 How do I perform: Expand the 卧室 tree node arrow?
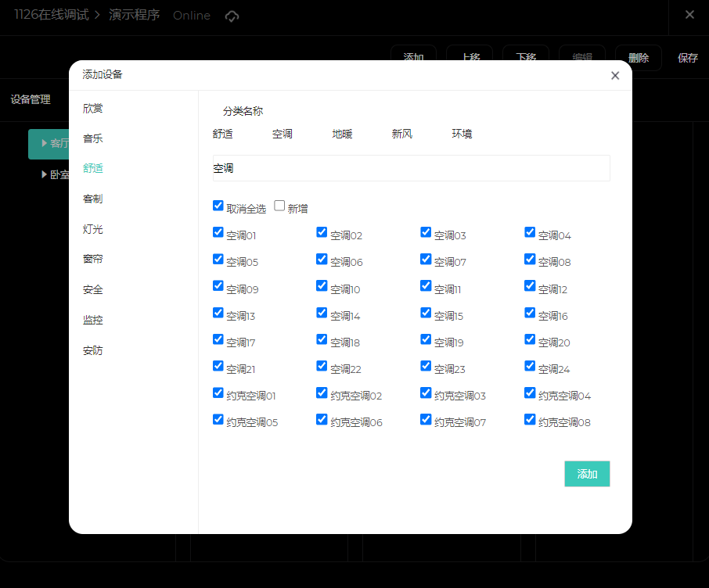click(45, 174)
